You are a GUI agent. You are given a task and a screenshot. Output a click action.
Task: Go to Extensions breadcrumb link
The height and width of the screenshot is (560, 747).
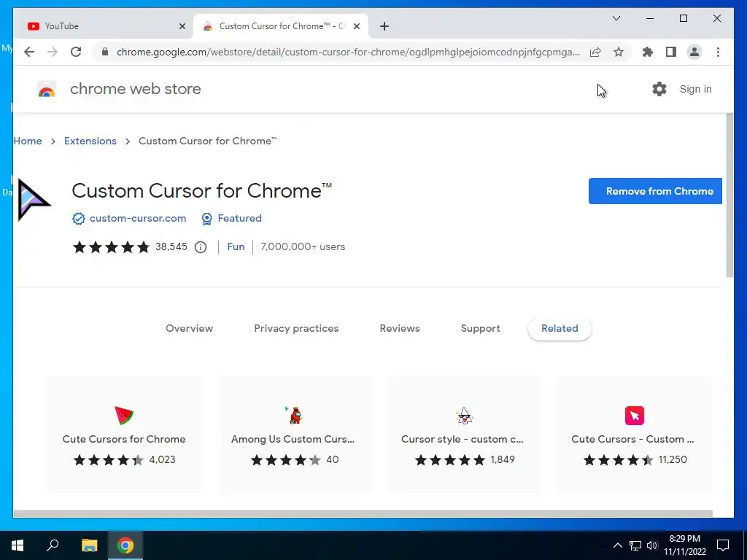click(90, 141)
